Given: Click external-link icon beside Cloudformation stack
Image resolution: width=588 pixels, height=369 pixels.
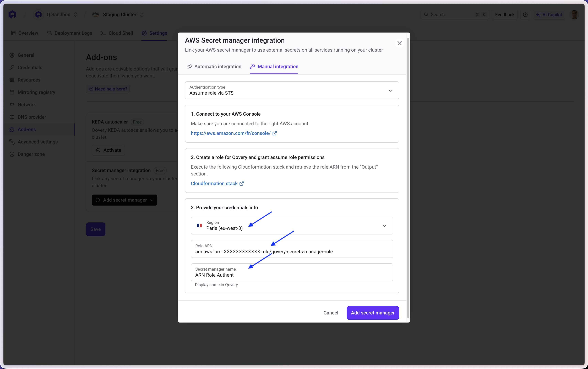Looking at the screenshot, I should 242,184.
